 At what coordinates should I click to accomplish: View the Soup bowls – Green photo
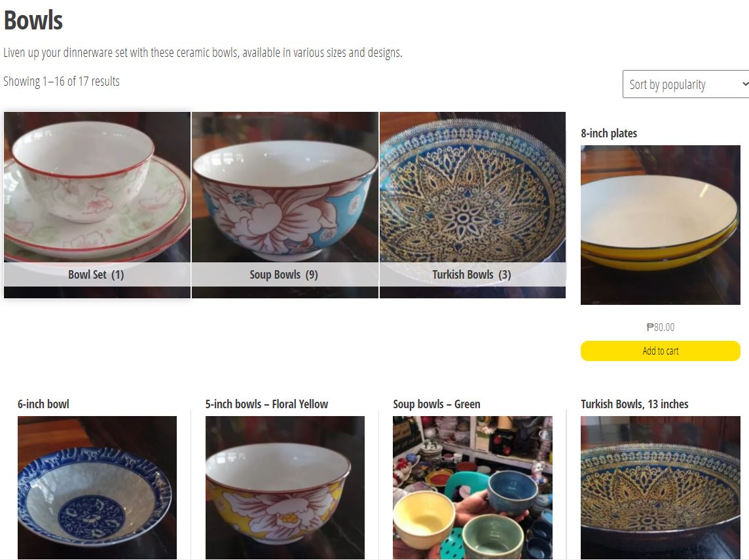pos(473,487)
